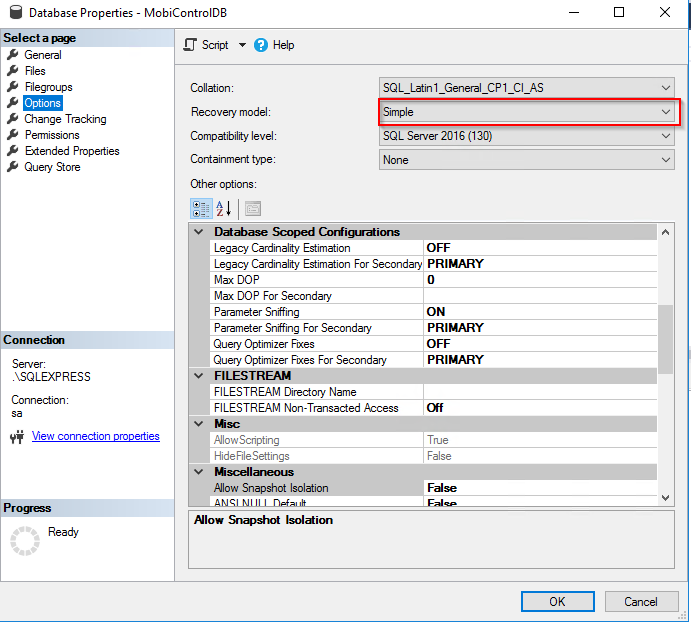Select the General page
The width and height of the screenshot is (691, 624).
point(42,55)
